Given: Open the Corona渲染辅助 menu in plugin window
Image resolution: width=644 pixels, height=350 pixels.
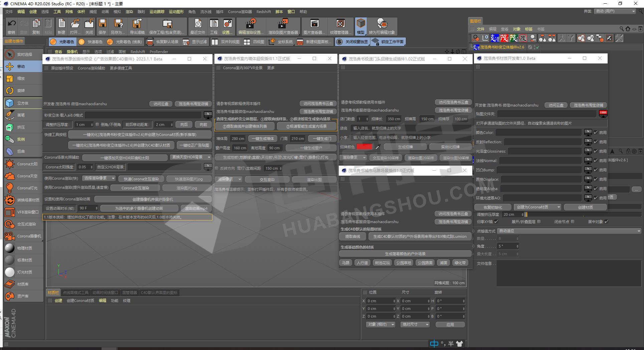Looking at the screenshot, I should coord(91,68).
